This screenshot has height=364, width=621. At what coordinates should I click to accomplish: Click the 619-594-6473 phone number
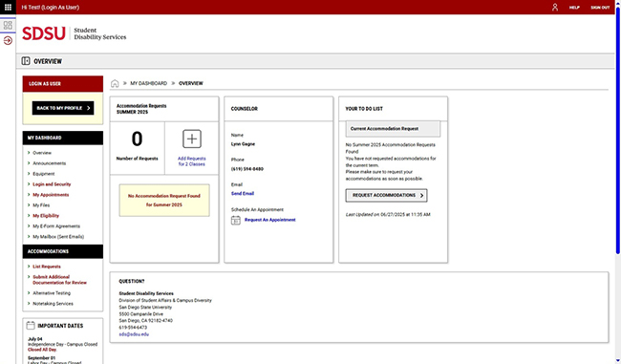[x=133, y=328]
